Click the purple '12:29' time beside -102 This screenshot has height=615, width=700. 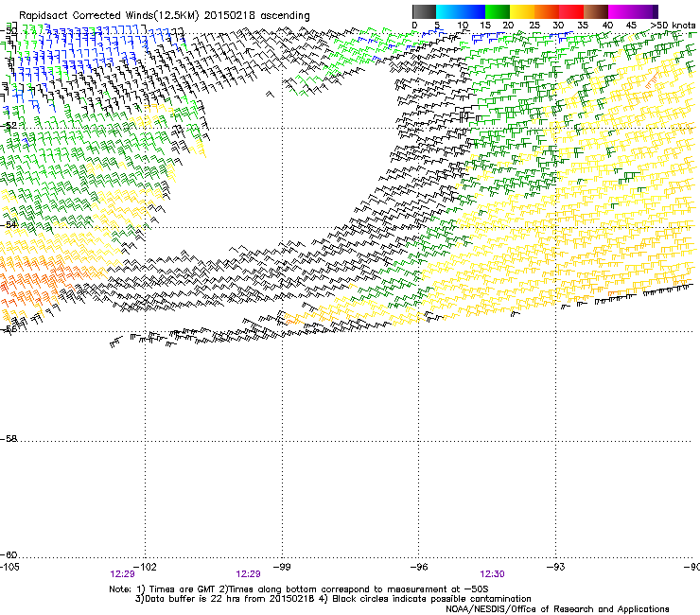122,574
